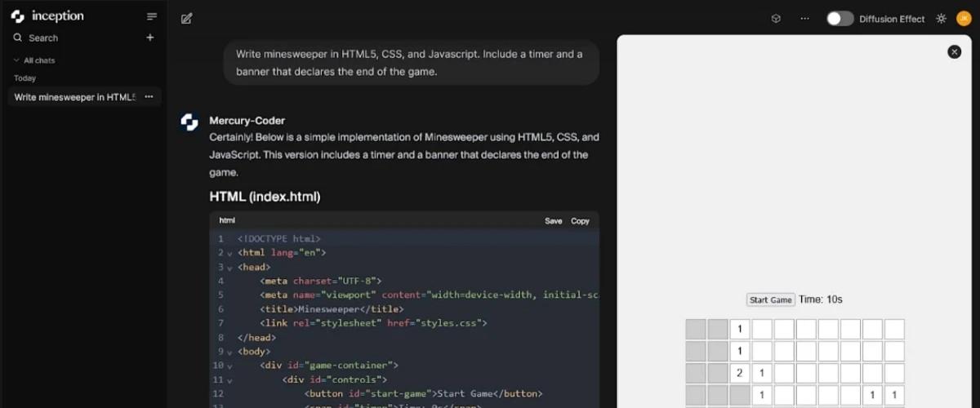
Task: Open options for the minesweeper chat item
Action: coord(149,97)
